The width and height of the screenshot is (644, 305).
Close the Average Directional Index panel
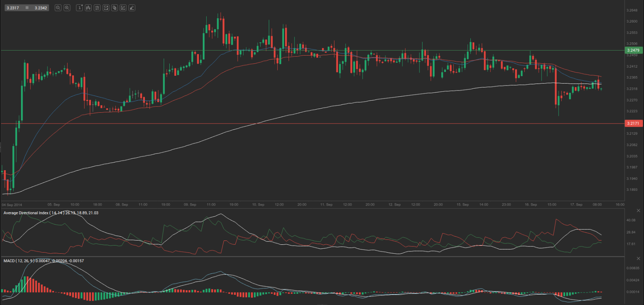[638, 211]
